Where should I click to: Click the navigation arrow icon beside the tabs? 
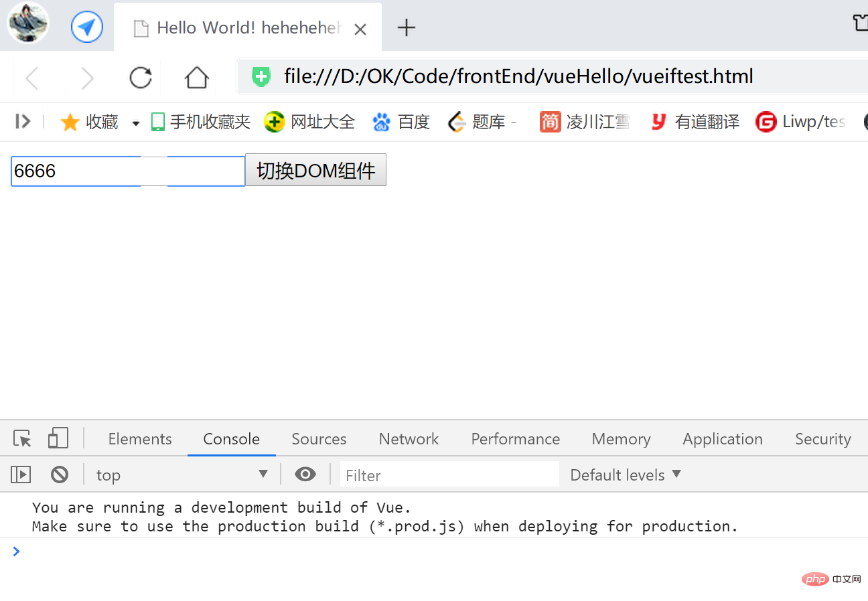(86, 26)
